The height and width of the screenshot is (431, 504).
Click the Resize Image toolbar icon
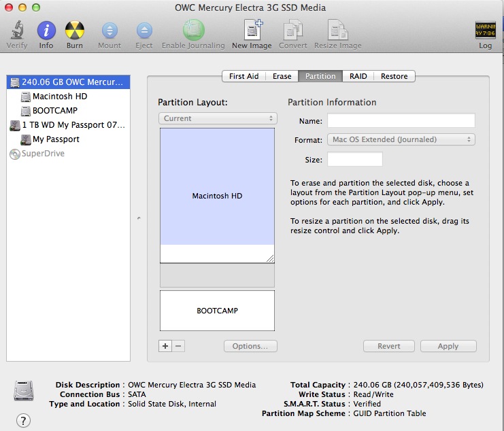coord(338,31)
